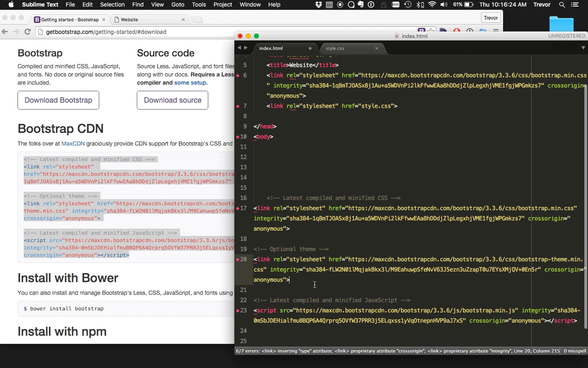Click the Download Bootstrap button

tap(58, 100)
